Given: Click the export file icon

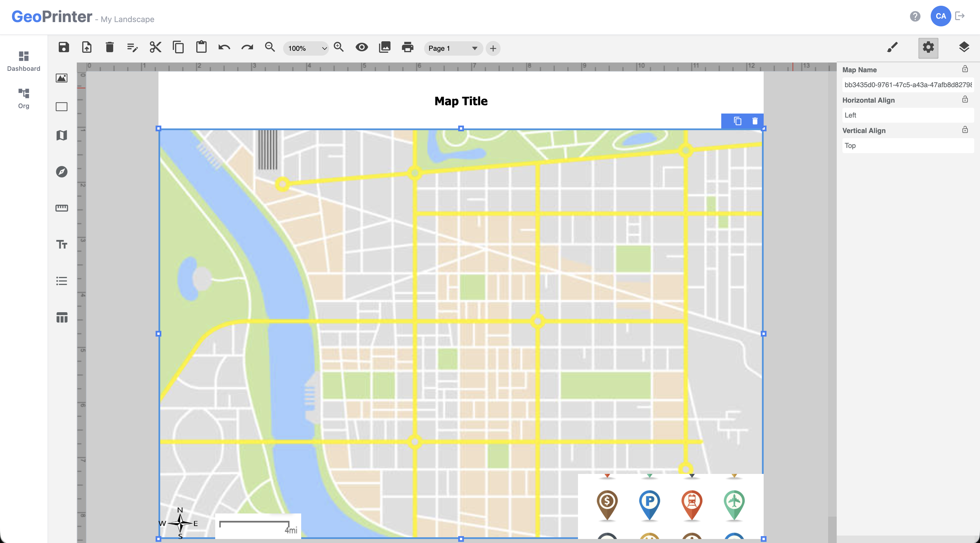Looking at the screenshot, I should click(87, 48).
